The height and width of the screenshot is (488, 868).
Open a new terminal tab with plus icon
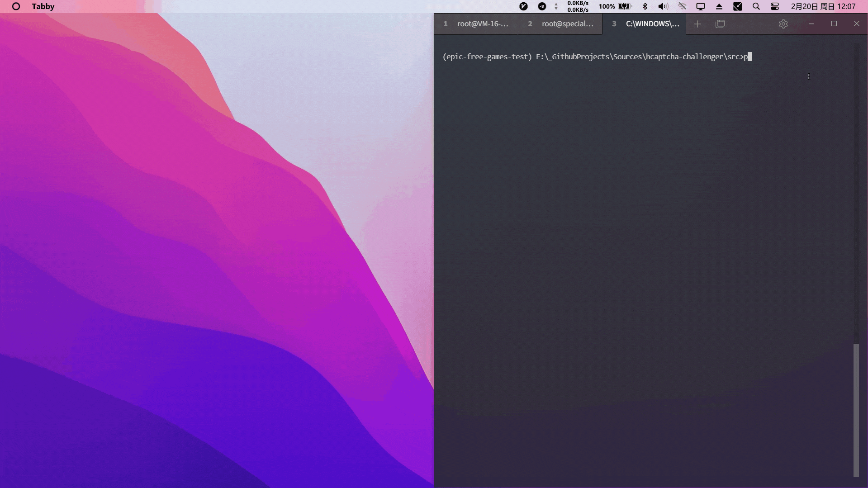coord(697,24)
